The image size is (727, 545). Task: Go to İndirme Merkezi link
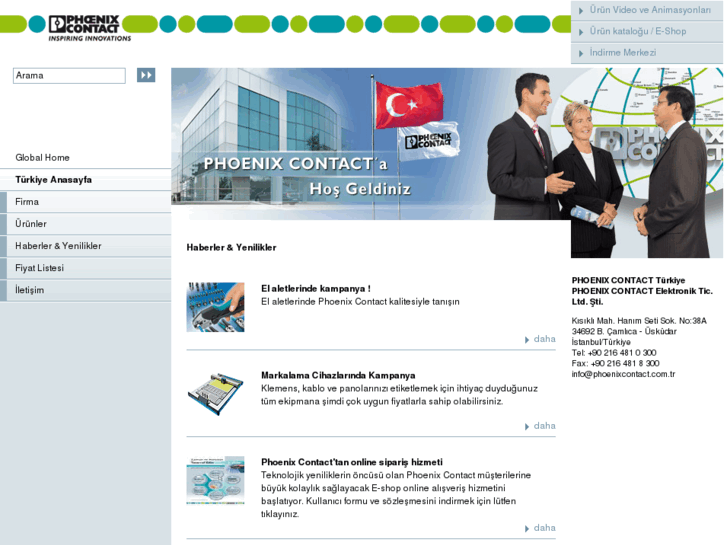point(623,52)
